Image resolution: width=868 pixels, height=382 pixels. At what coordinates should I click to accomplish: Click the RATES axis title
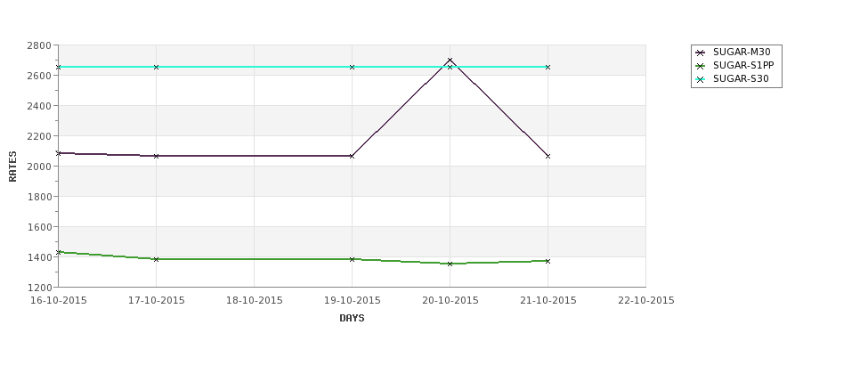point(12,167)
